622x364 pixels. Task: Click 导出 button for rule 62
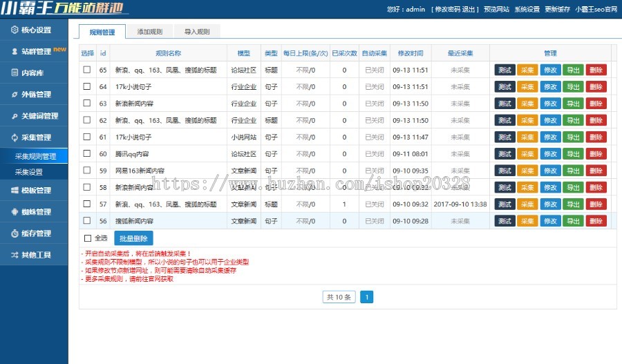click(x=573, y=120)
